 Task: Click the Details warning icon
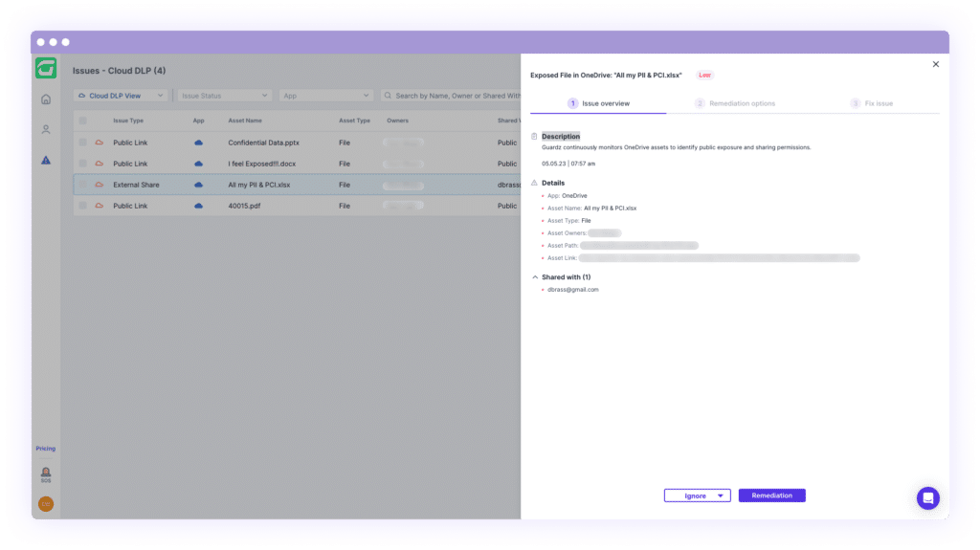(534, 183)
